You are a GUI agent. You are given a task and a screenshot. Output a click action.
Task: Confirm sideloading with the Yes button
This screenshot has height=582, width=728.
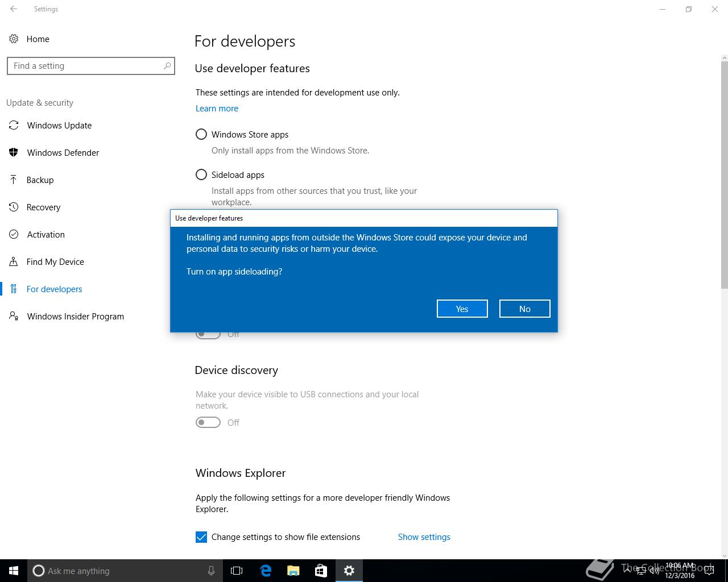pyautogui.click(x=462, y=309)
